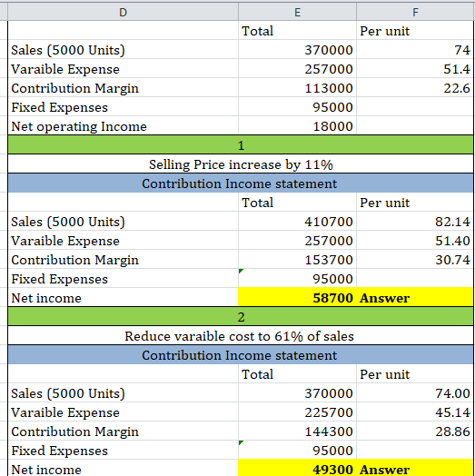Viewport: 475px width, 476px height.
Task: Select the highlighted net income 58700
Action: coord(297,298)
